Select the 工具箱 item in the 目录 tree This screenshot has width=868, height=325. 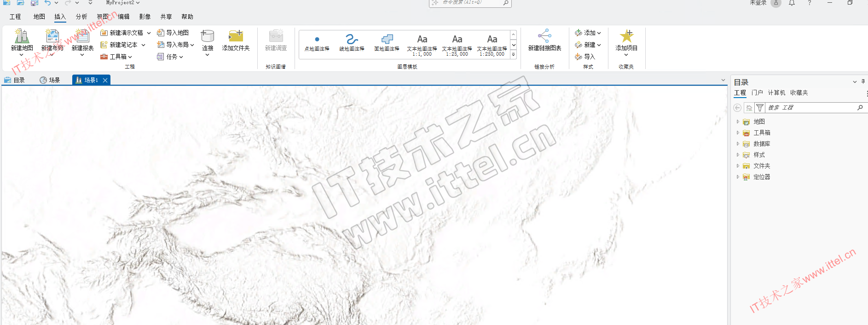(x=762, y=133)
